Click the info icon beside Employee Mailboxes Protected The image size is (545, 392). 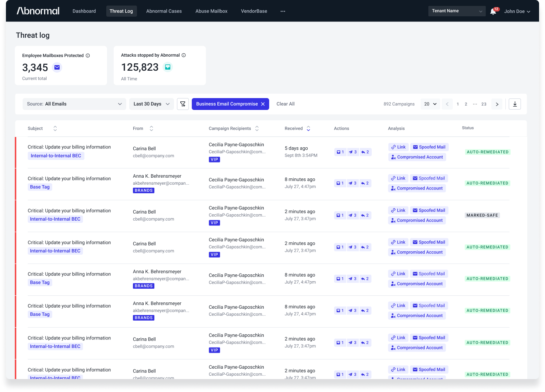click(88, 56)
